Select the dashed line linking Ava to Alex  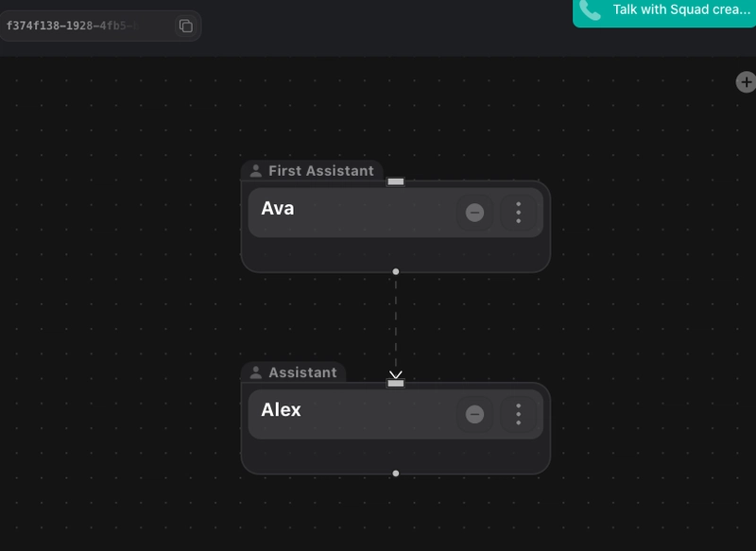(x=396, y=321)
